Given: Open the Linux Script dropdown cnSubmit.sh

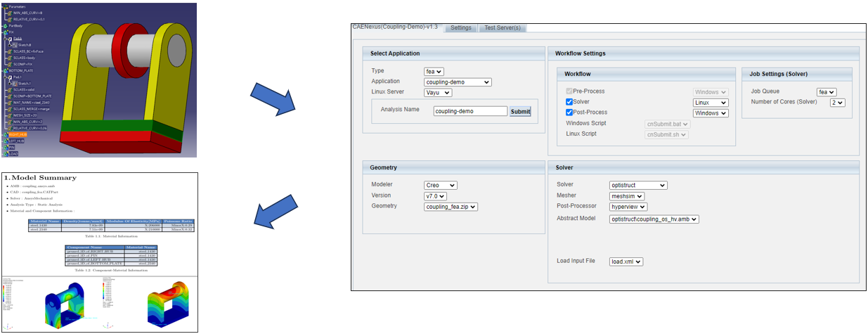Looking at the screenshot, I should click(x=667, y=134).
